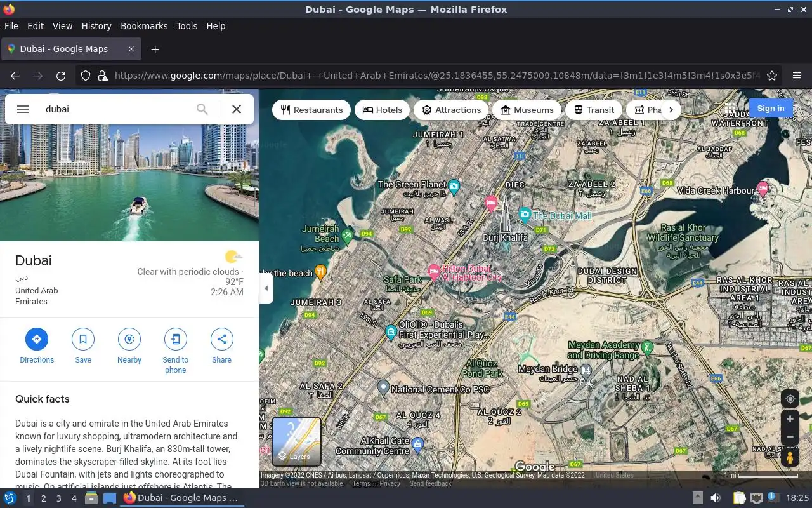The height and width of the screenshot is (508, 812).
Task: Open the Dubai marina photo
Action: coord(129,184)
